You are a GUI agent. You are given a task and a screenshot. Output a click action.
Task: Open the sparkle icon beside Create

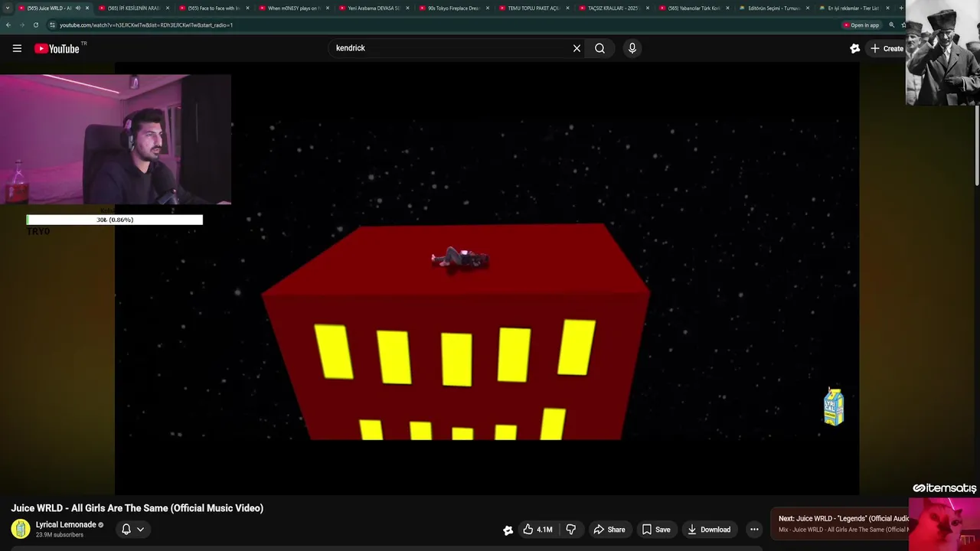[x=854, y=48]
